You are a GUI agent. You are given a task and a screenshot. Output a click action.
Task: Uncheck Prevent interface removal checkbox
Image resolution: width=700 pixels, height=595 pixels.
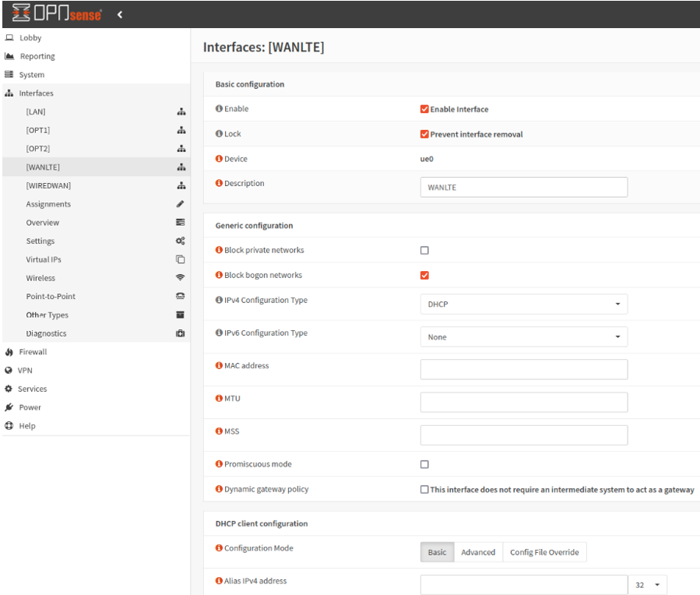coord(424,134)
